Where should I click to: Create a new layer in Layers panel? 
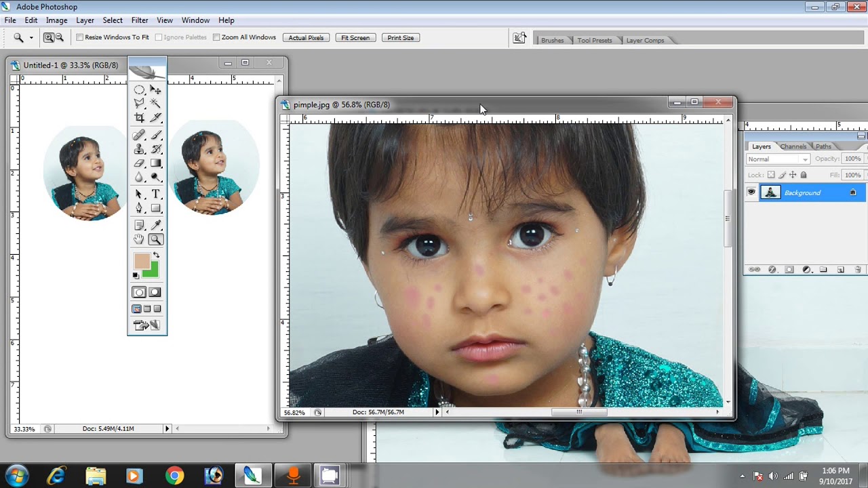coord(841,270)
